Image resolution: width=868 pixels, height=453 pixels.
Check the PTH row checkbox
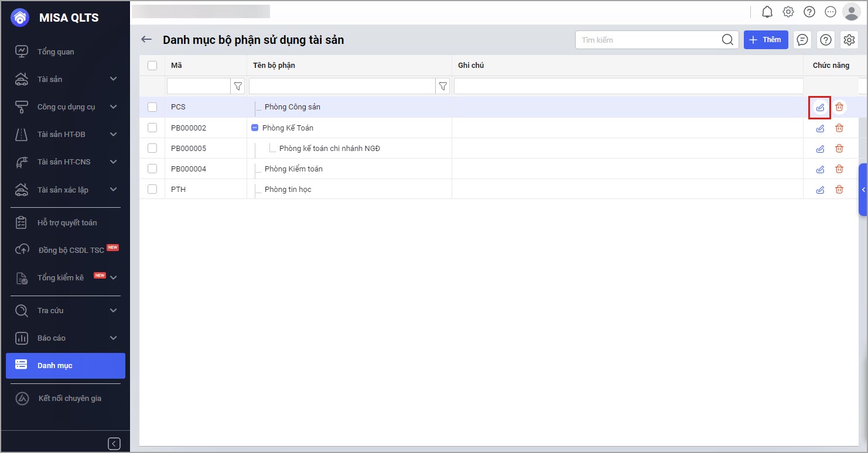[x=152, y=189]
